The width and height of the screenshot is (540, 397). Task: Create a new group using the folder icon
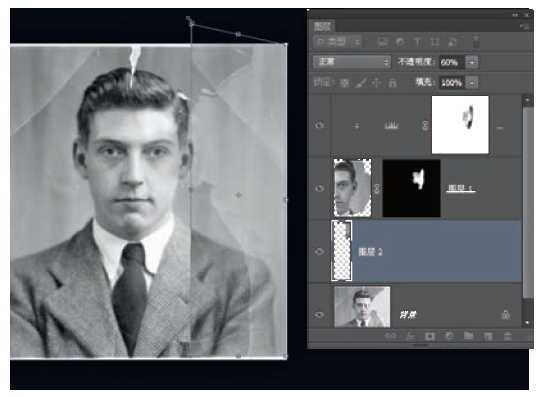pyautogui.click(x=468, y=336)
